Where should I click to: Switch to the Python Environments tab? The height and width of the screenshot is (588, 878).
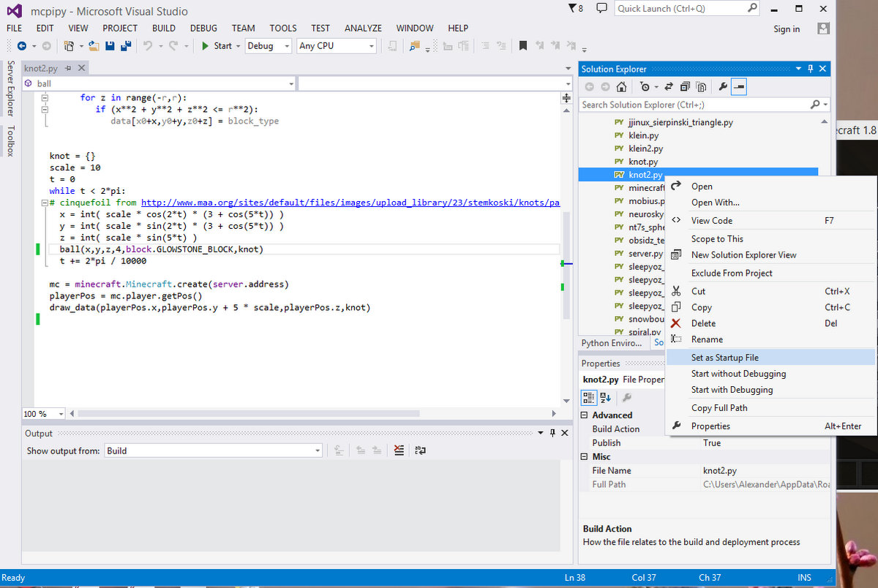tap(613, 343)
